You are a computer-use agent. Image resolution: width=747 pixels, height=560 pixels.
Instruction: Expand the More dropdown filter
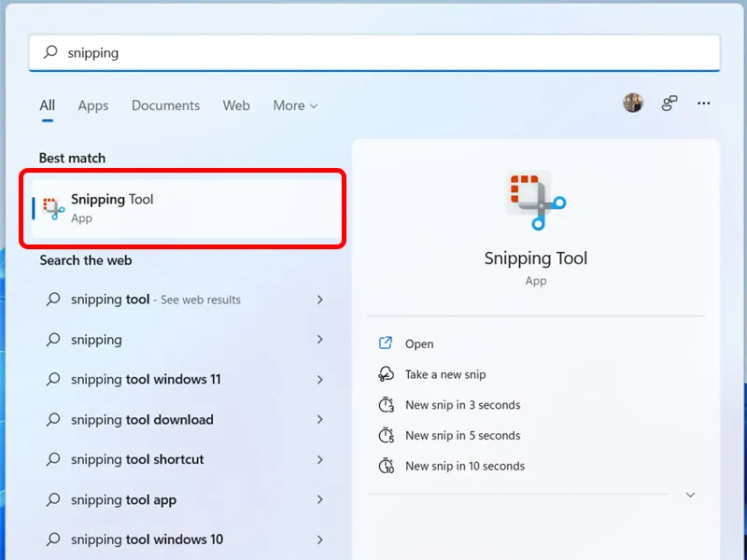pos(295,105)
